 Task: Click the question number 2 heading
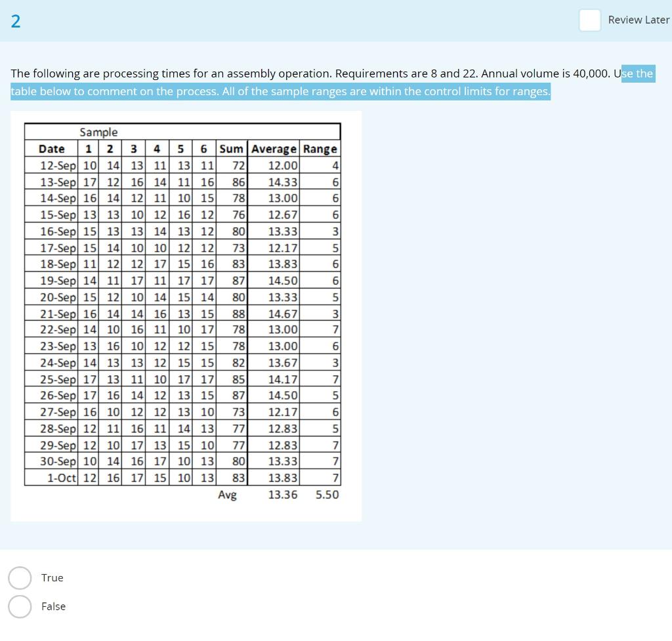(14, 21)
